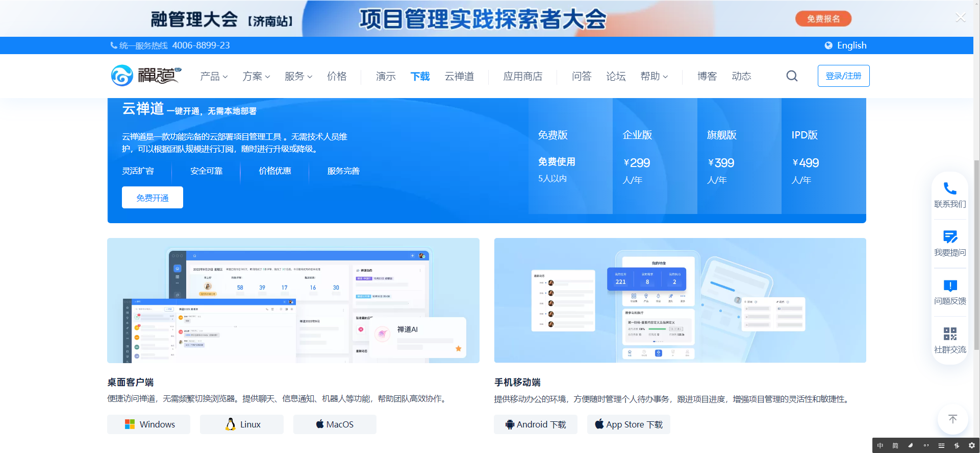Image resolution: width=980 pixels, height=453 pixels.
Task: Download the MacOS client
Action: 335,424
